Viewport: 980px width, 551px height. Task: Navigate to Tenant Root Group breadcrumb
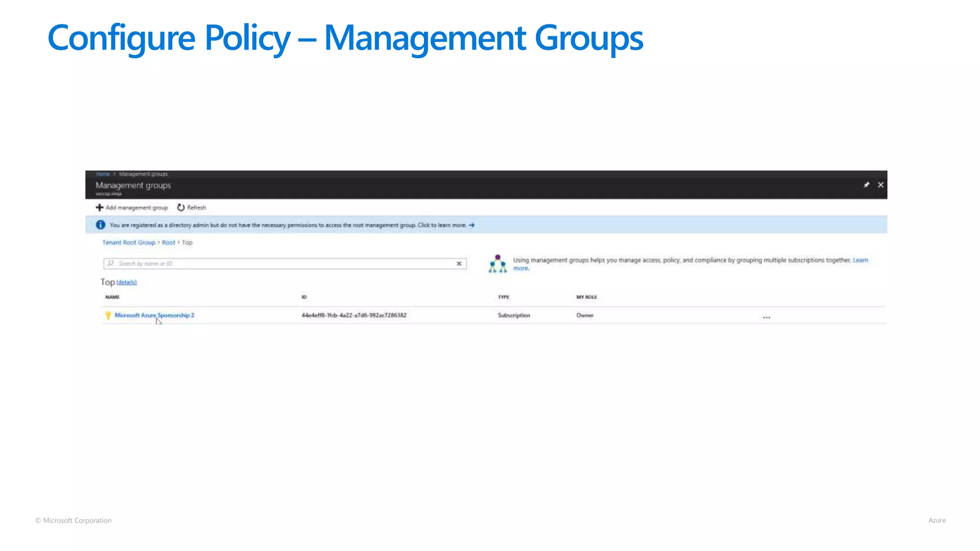(x=129, y=242)
